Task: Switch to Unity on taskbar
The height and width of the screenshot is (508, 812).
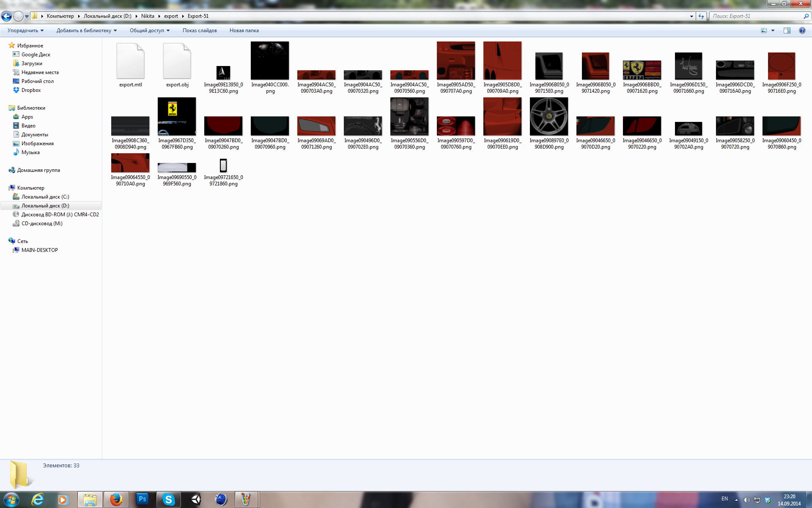Action: 195,500
